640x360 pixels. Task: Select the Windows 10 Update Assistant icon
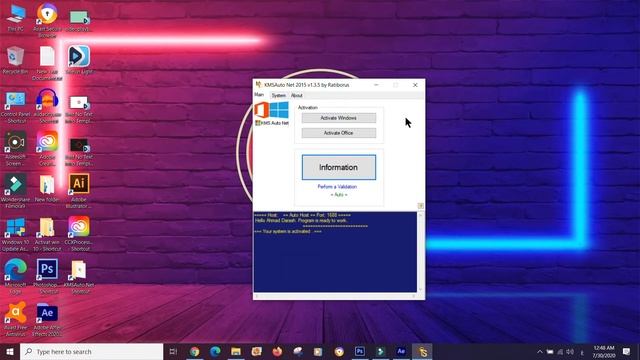click(16, 234)
